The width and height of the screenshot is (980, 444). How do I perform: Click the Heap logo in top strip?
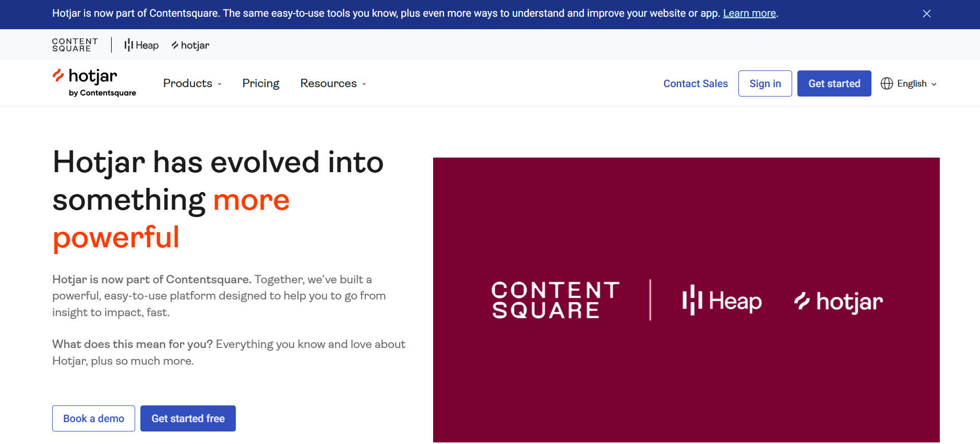[141, 45]
